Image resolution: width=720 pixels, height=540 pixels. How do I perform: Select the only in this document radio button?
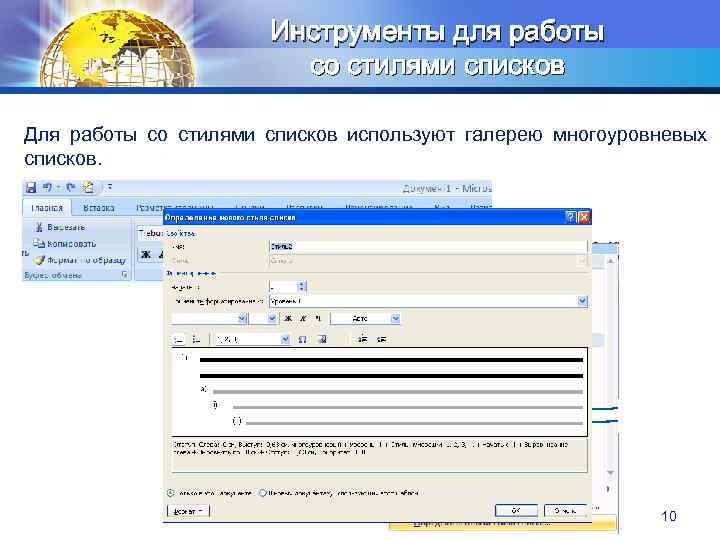coord(171,493)
